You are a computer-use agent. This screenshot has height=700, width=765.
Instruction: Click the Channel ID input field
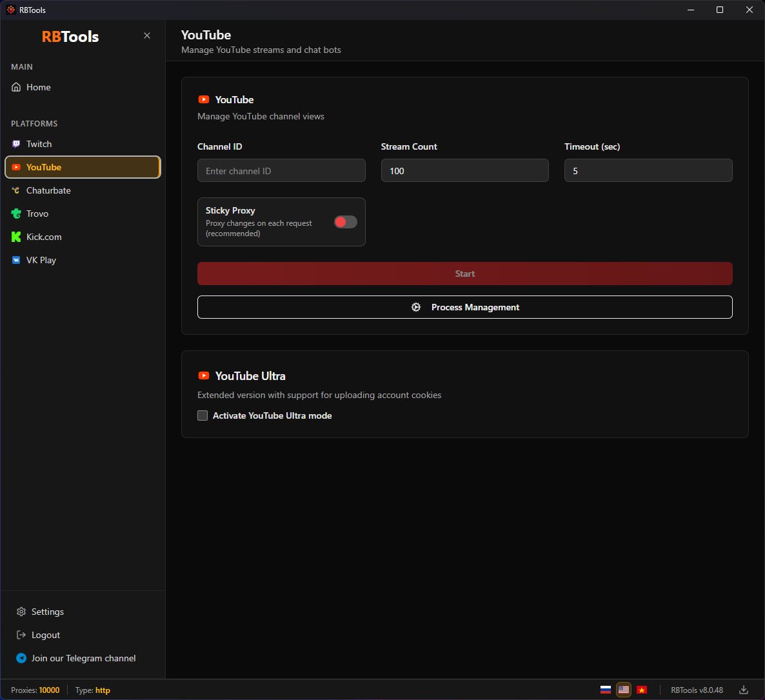pos(281,171)
